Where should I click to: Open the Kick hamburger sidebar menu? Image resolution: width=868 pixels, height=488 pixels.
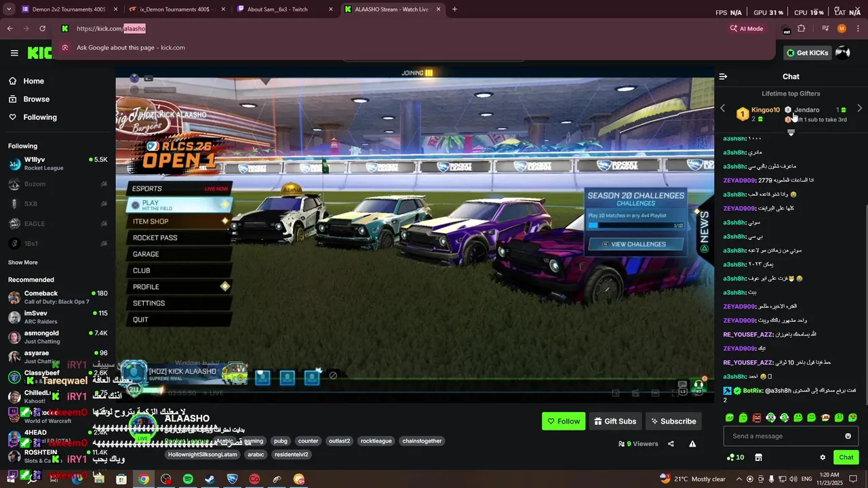coord(14,53)
